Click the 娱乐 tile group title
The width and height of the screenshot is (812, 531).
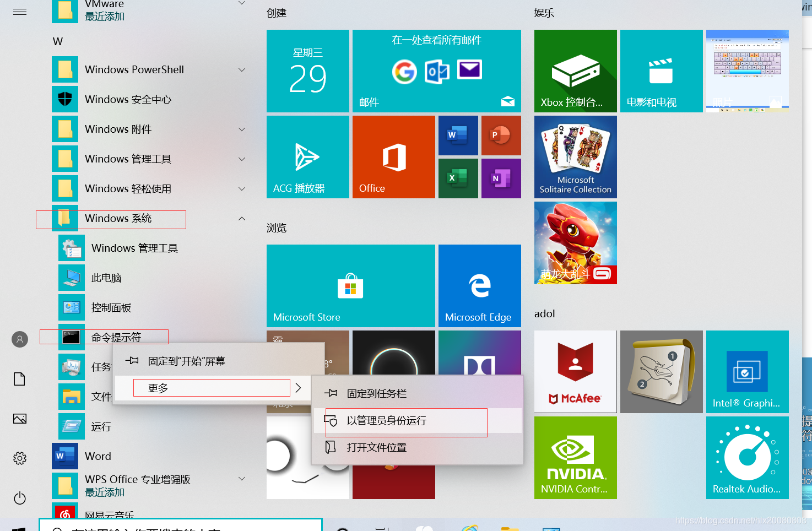click(544, 13)
